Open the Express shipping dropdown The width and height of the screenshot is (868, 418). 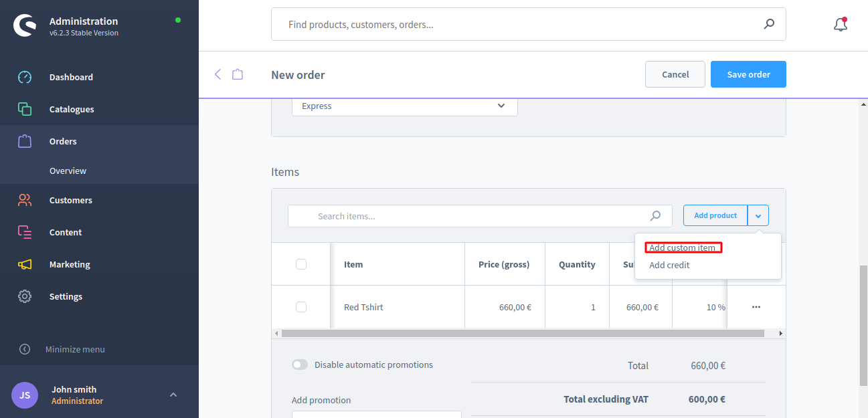coord(405,106)
